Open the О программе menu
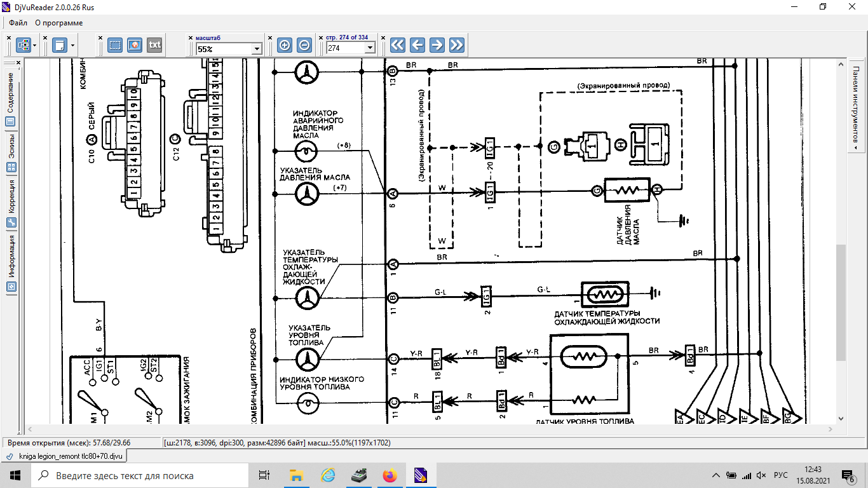Image resolution: width=868 pixels, height=488 pixels. 58,23
